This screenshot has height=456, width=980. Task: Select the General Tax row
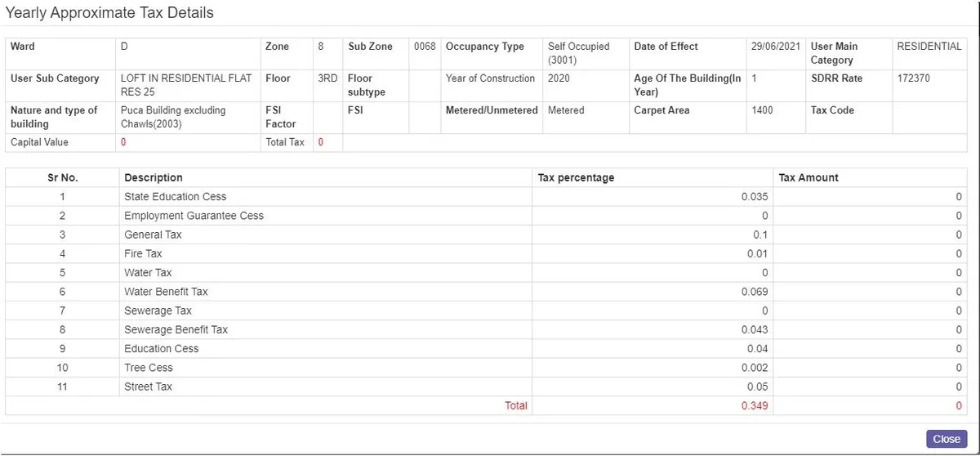tap(153, 235)
